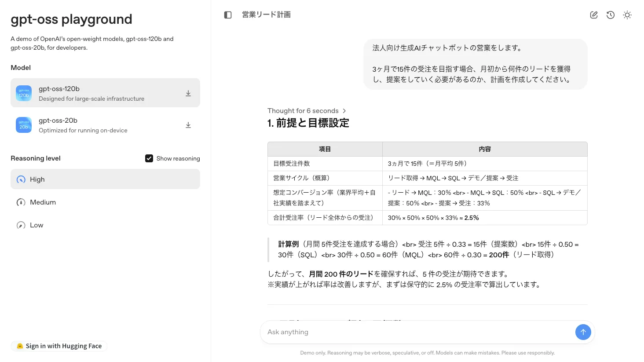The image size is (644, 362).
Task: Click the 計算例 blockquote text
Action: [428, 249]
